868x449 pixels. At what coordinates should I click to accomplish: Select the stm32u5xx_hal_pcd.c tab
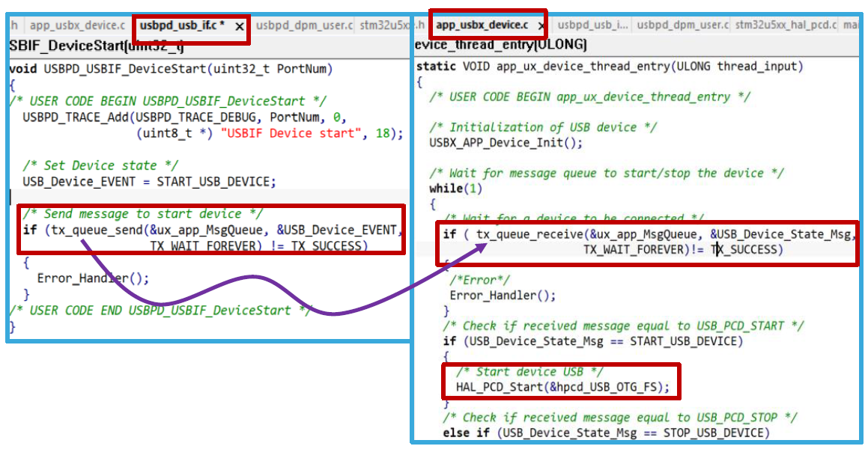tap(786, 25)
